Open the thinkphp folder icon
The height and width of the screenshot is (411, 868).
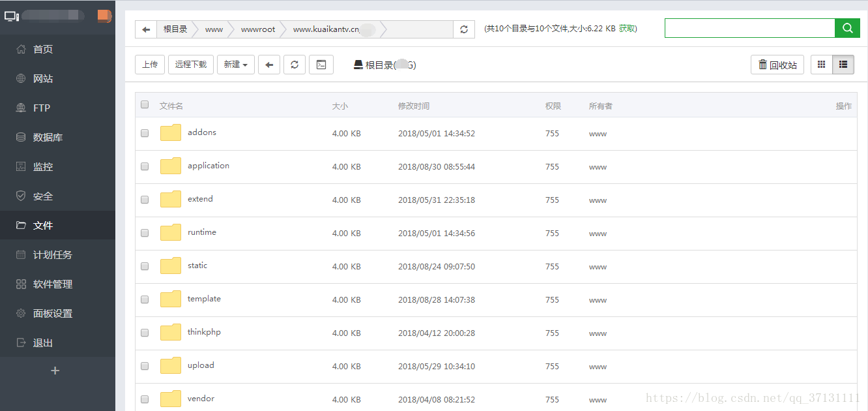(x=171, y=332)
